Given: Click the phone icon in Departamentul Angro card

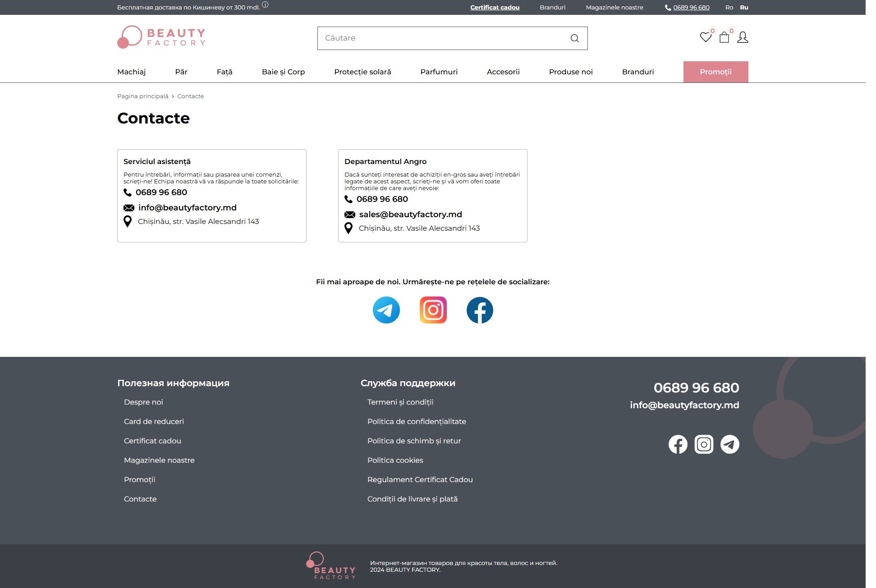Looking at the screenshot, I should coord(349,199).
